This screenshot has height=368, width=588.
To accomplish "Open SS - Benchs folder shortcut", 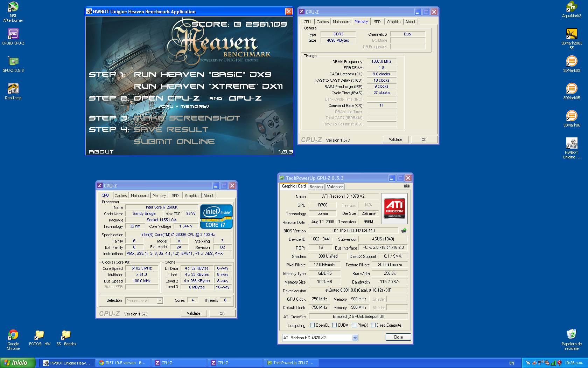I will point(66,338).
